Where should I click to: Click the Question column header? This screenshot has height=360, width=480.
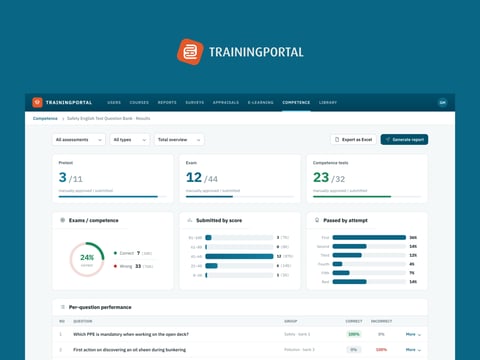83,321
